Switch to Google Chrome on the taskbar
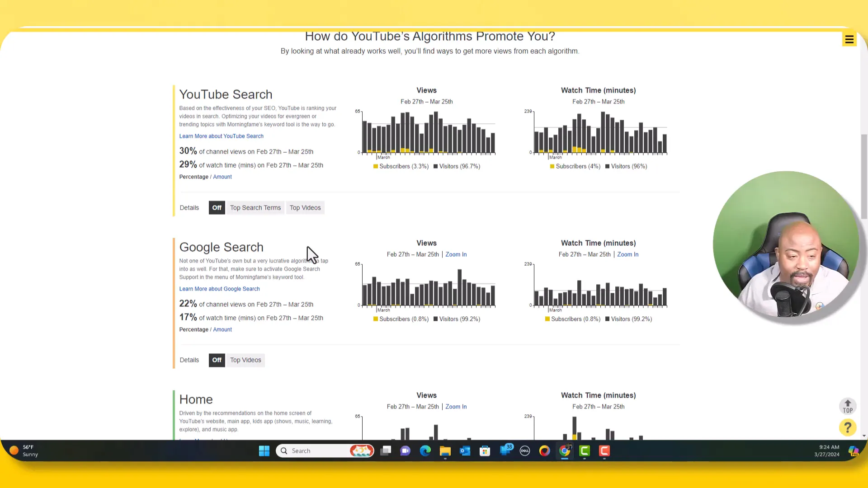868x488 pixels. (565, 451)
